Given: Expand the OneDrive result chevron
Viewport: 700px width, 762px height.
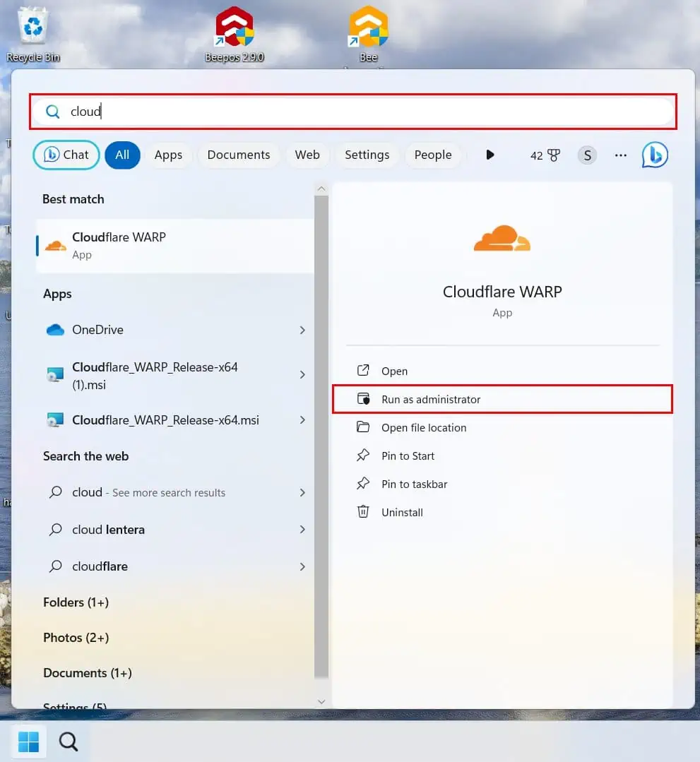Looking at the screenshot, I should coord(302,330).
